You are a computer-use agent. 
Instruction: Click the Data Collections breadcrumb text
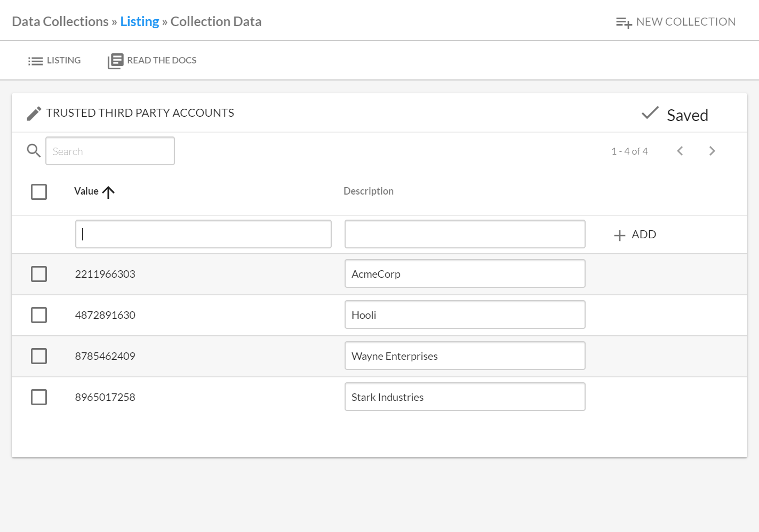[60, 21]
